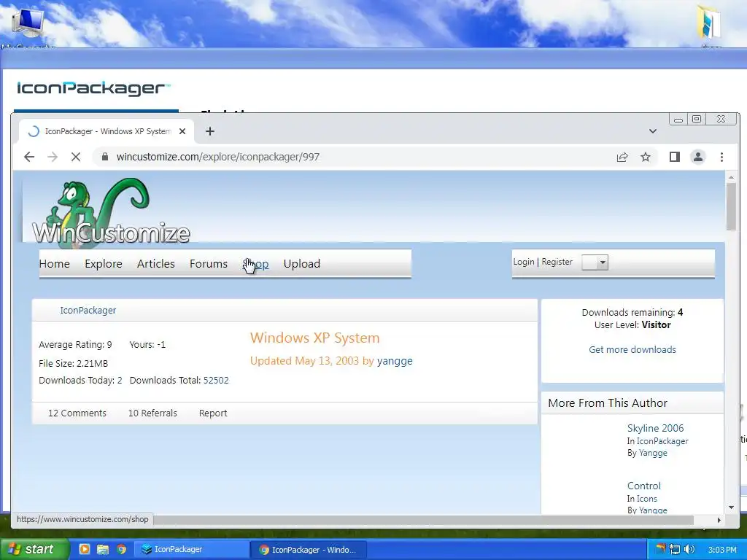Viewport: 747px width, 560px height.
Task: Close the IconPackager browser tab
Action: pyautogui.click(x=182, y=131)
